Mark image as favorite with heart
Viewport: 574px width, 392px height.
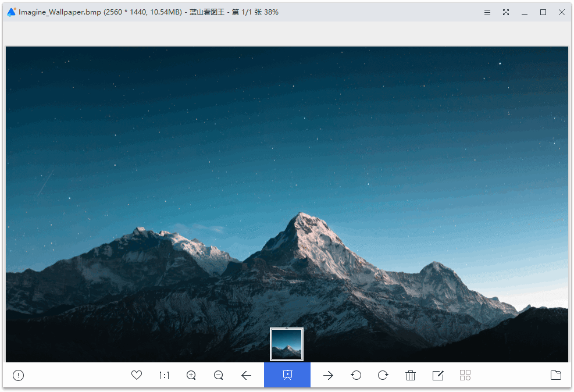(137, 376)
